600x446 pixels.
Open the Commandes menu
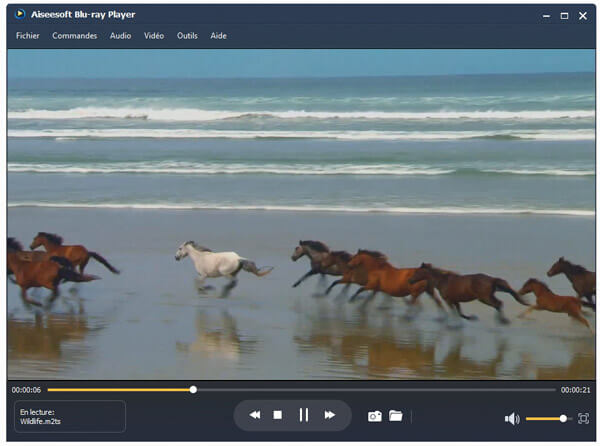tap(75, 36)
